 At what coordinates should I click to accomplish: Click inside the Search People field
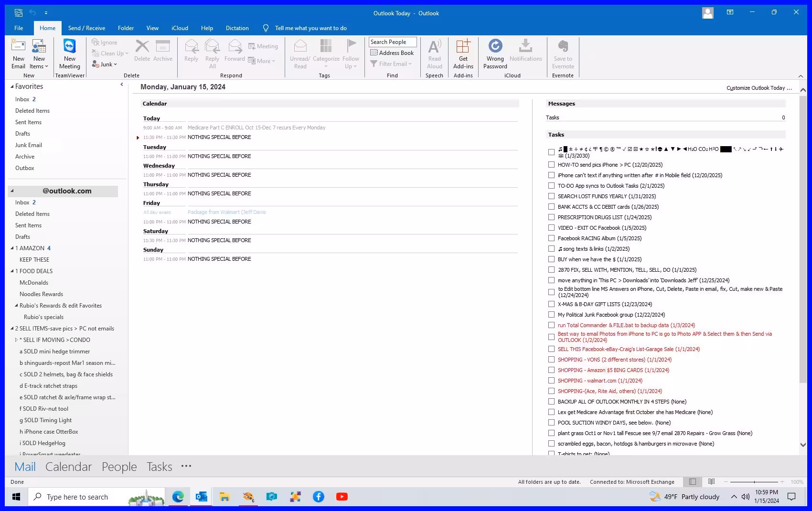(x=392, y=42)
